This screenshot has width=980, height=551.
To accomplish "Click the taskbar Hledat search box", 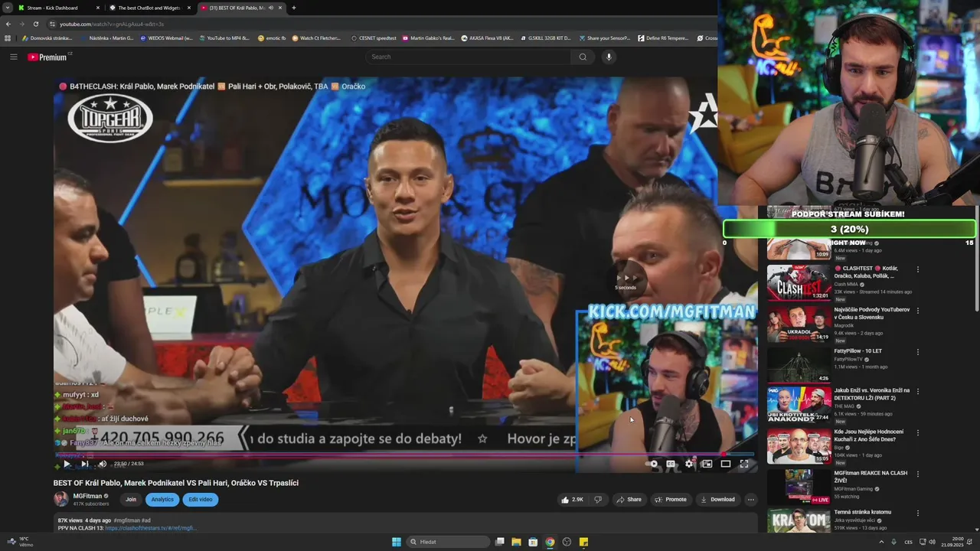I will click(x=449, y=542).
